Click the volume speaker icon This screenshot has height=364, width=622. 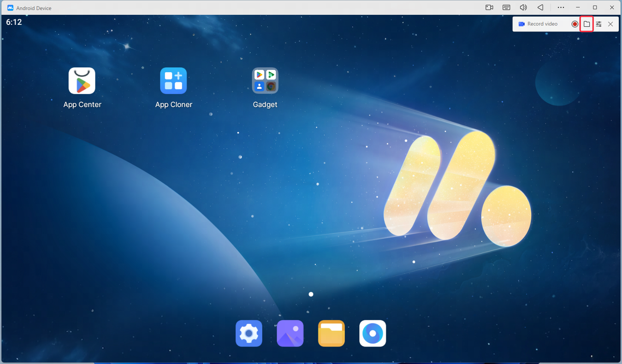pyautogui.click(x=523, y=7)
